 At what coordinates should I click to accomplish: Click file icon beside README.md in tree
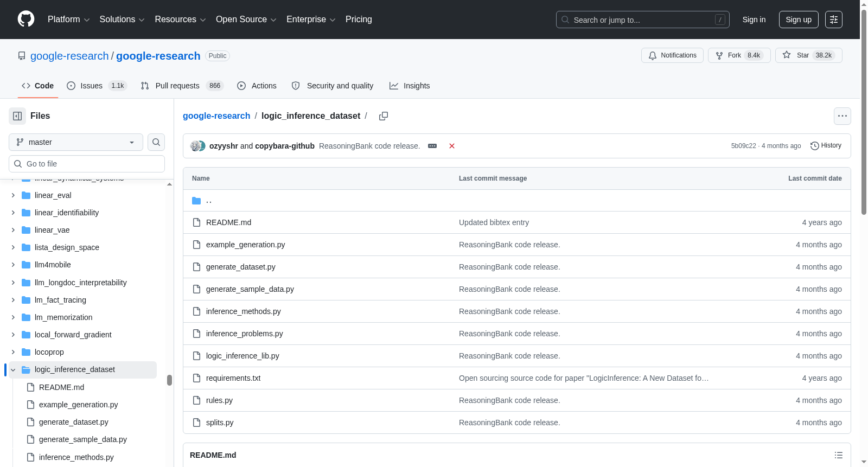(31, 387)
